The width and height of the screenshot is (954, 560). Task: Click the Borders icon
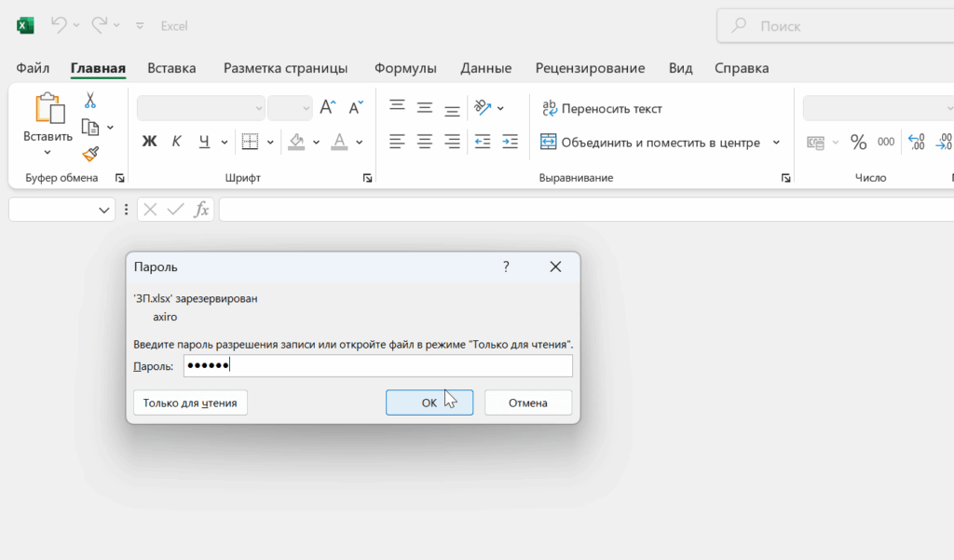coord(250,142)
